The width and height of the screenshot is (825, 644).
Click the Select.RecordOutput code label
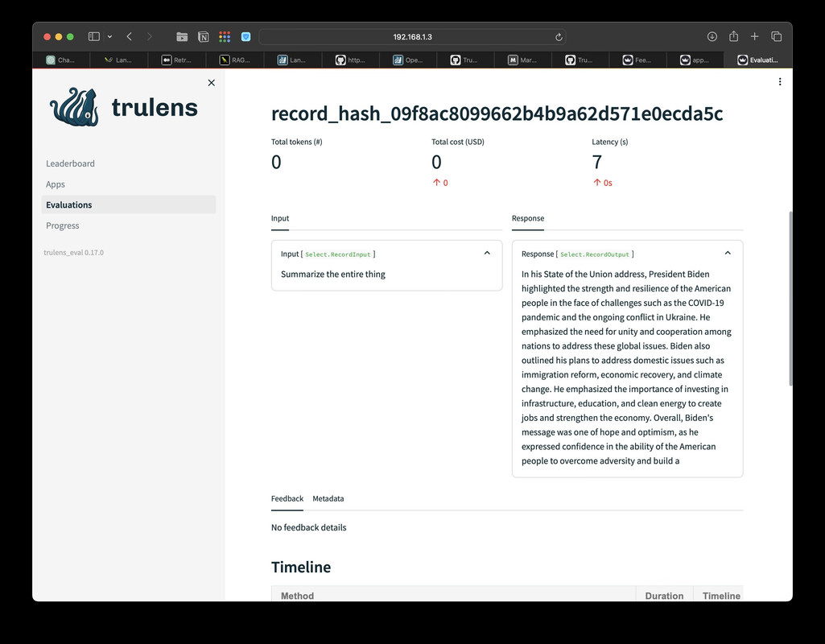click(595, 254)
